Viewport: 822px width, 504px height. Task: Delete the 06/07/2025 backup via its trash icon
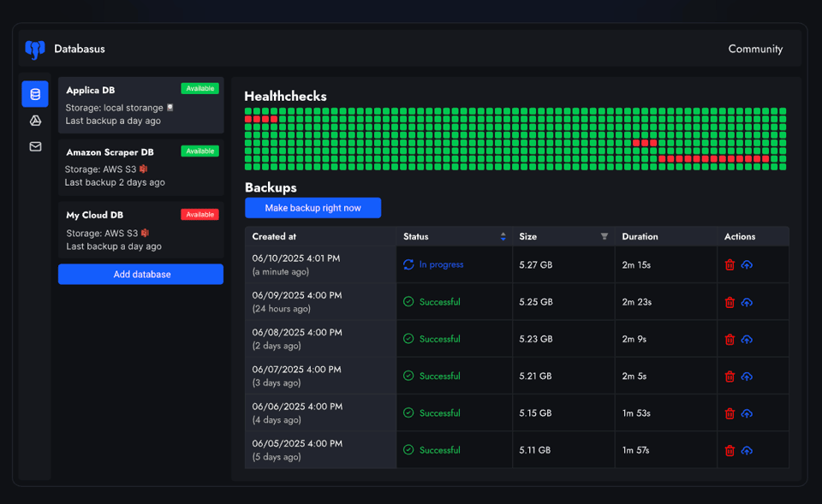click(x=729, y=376)
